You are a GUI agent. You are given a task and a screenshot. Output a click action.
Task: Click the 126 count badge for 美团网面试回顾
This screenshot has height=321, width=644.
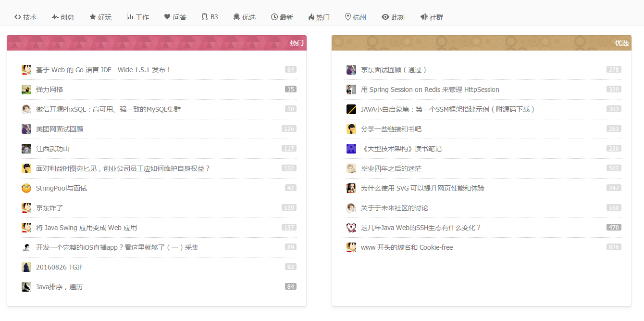pyautogui.click(x=289, y=128)
